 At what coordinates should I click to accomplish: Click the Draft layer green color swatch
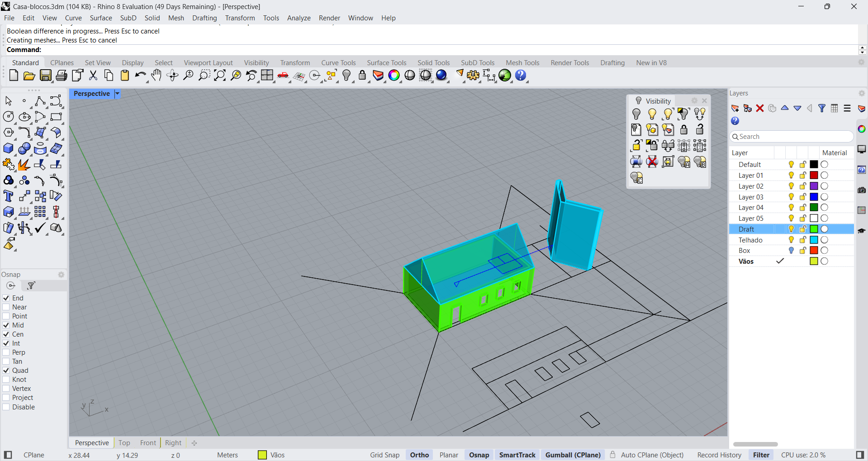[x=814, y=229]
